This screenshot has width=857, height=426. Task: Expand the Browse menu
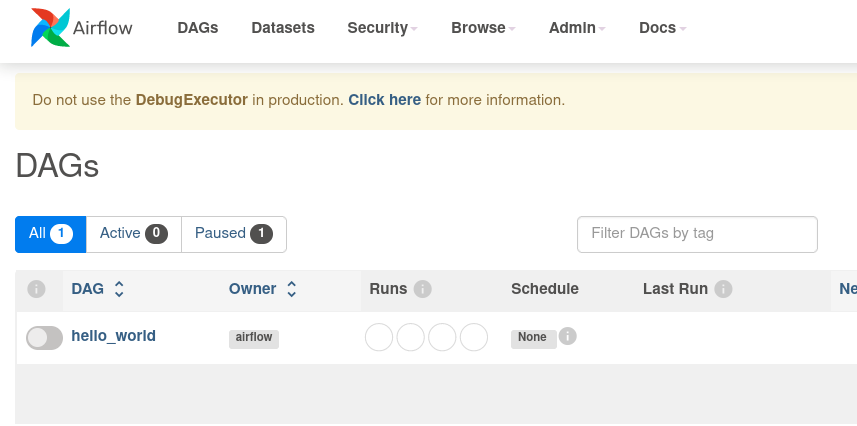[x=483, y=28]
